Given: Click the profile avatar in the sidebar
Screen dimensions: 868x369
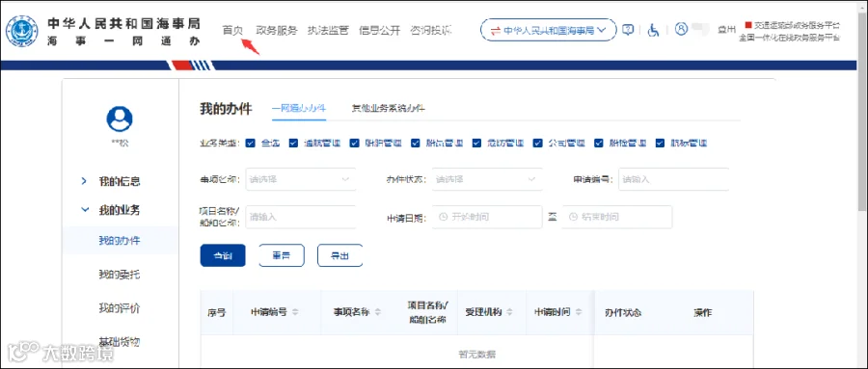Looking at the screenshot, I should [120, 119].
